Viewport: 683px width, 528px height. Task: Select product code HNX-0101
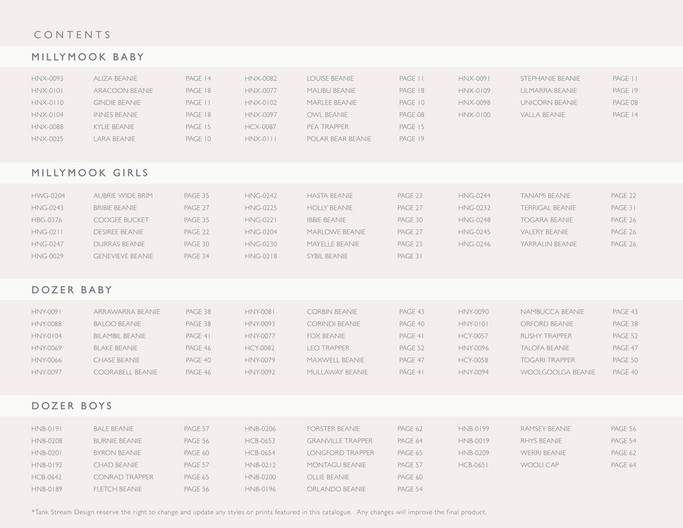point(47,91)
